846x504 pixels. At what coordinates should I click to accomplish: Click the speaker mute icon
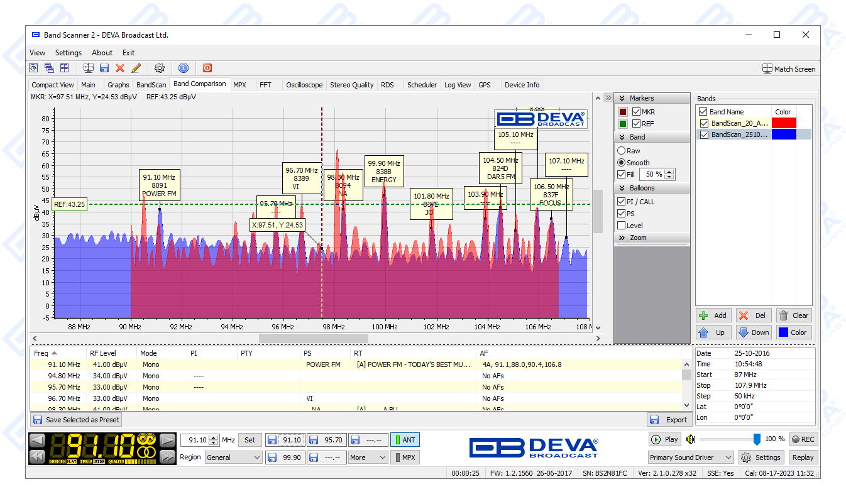pyautogui.click(x=691, y=439)
